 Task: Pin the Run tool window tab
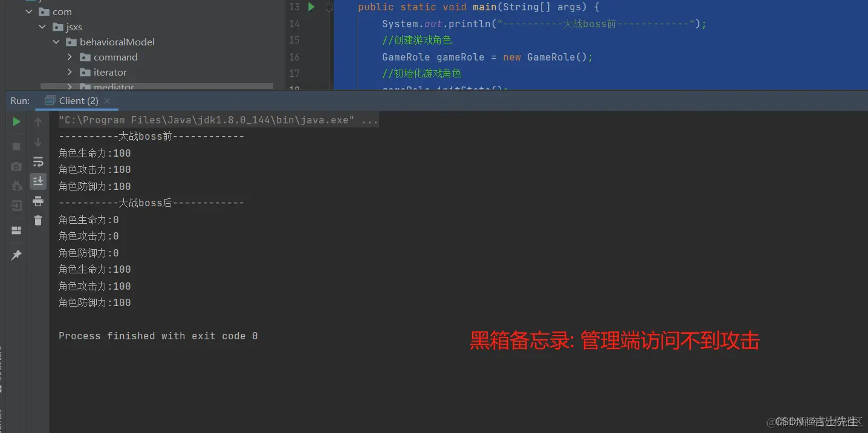16,255
